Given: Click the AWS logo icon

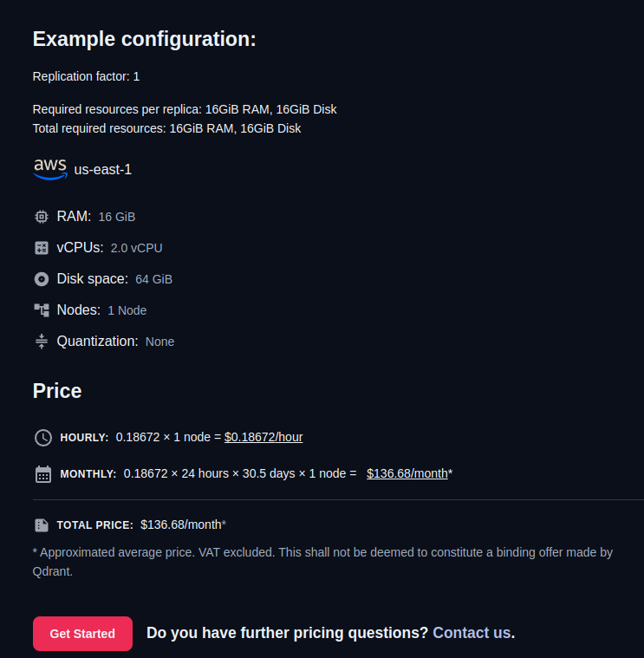Looking at the screenshot, I should pos(50,168).
